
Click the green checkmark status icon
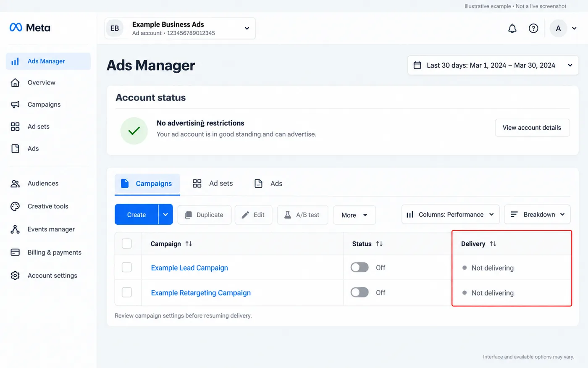[x=134, y=131]
